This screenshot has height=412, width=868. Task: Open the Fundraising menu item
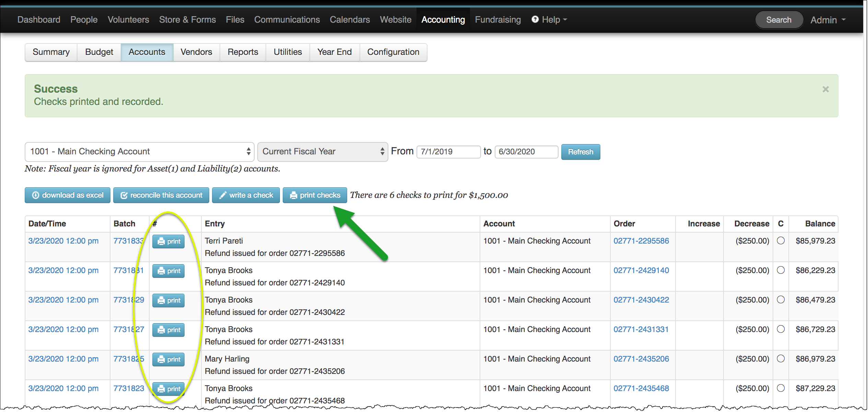(497, 20)
